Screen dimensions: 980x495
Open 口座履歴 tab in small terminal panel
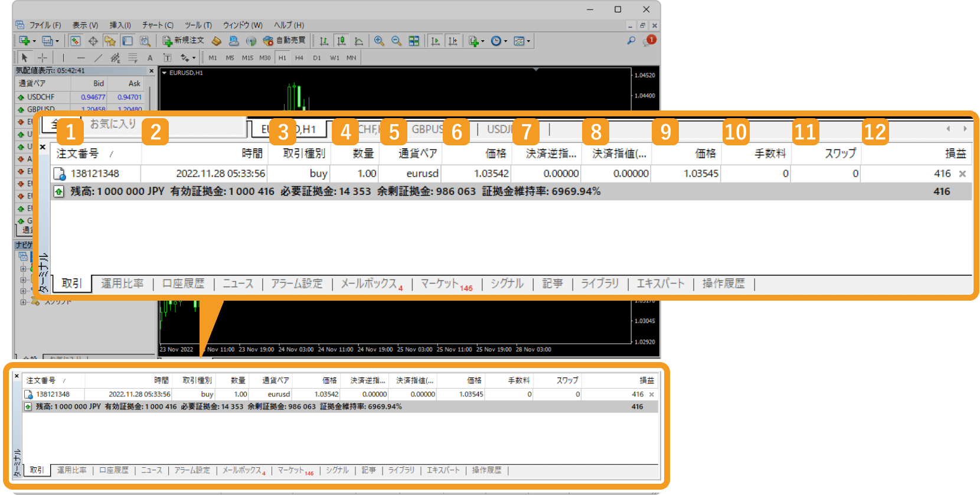pyautogui.click(x=114, y=470)
